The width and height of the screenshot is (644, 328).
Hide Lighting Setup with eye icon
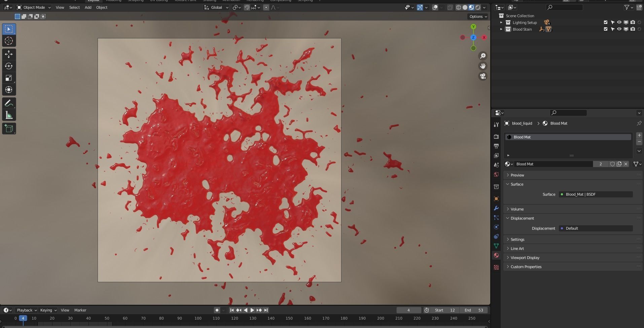(619, 23)
